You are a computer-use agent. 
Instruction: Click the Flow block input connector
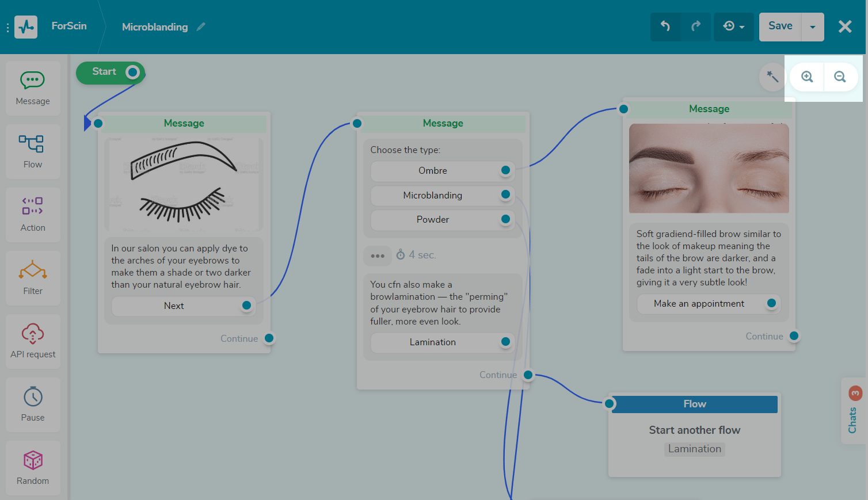pos(609,404)
